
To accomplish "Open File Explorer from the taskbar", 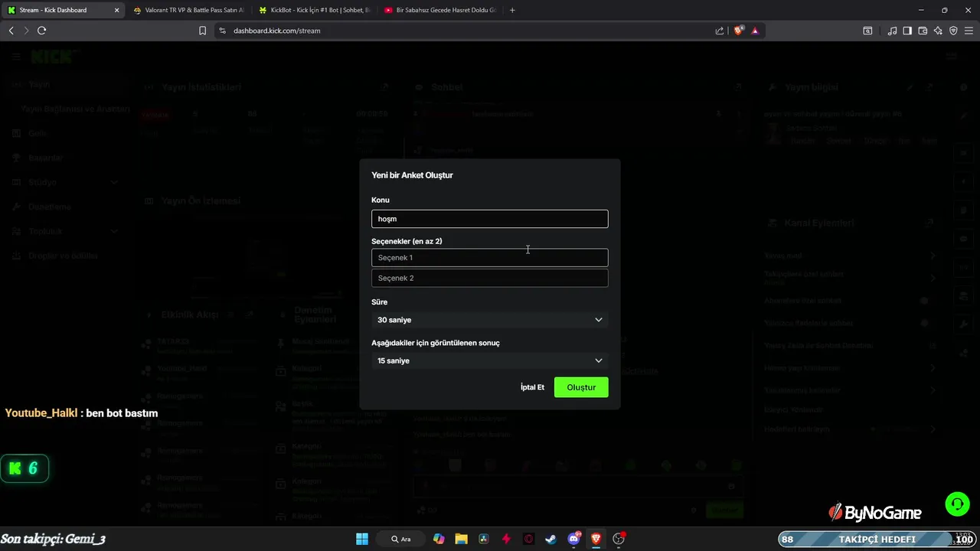I will 461,539.
